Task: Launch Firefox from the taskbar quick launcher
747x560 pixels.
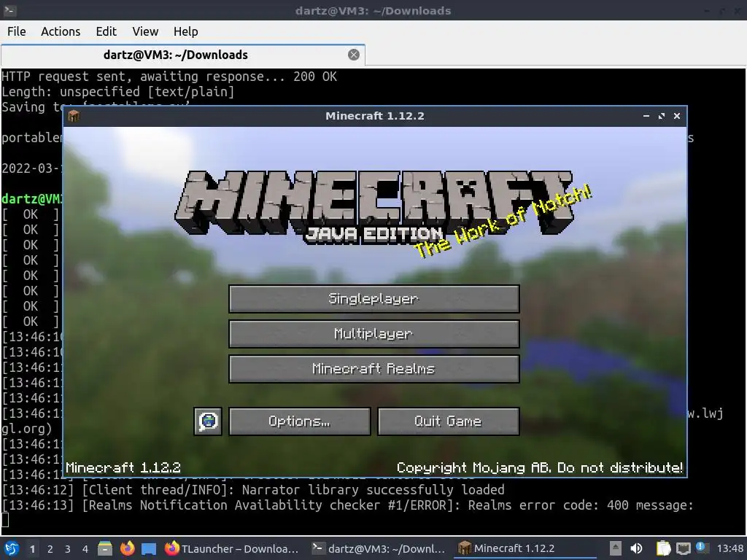Action: pyautogui.click(x=127, y=548)
